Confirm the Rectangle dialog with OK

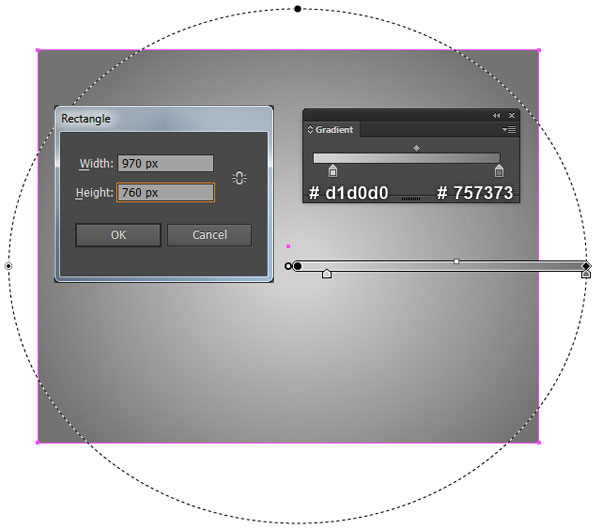point(118,235)
